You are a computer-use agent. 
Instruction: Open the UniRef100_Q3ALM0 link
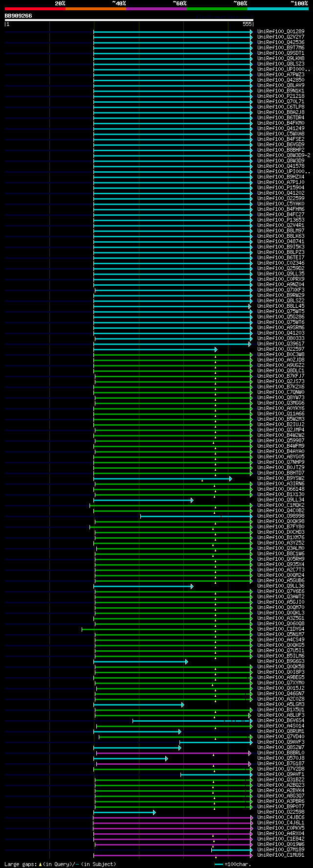click(281, 548)
